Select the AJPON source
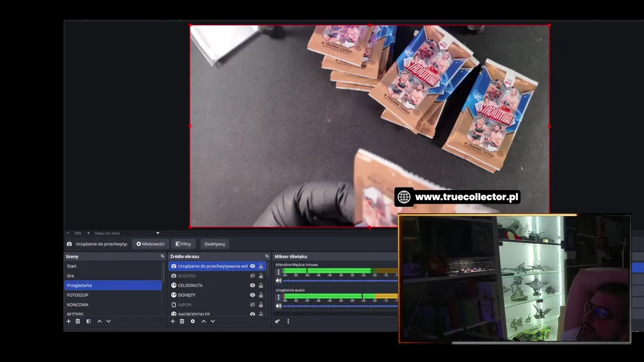This screenshot has height=362, width=644. pyautogui.click(x=217, y=305)
